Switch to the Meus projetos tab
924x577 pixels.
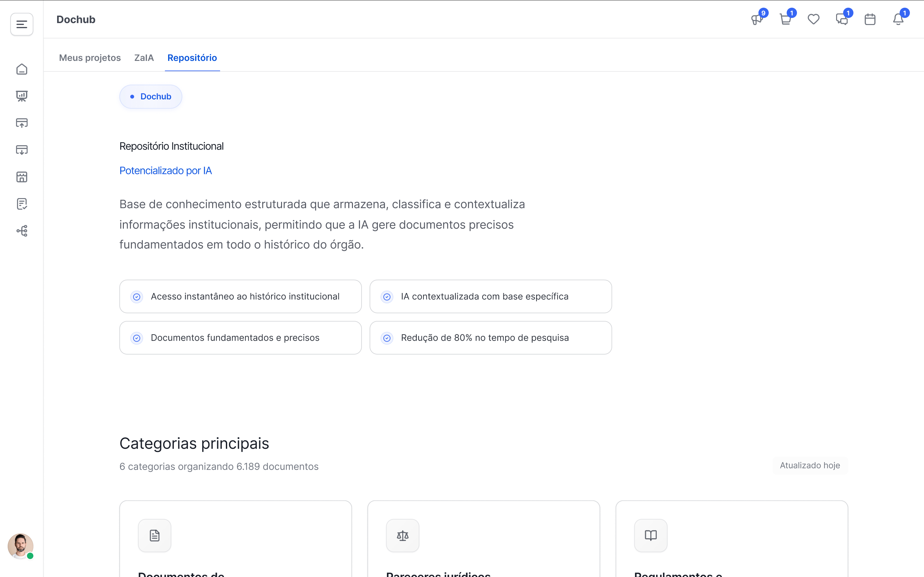coord(90,58)
